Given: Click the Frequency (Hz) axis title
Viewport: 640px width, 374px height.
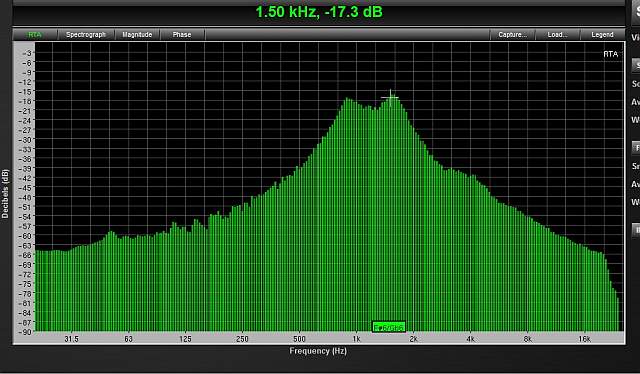Looking at the screenshot, I should point(318,351).
